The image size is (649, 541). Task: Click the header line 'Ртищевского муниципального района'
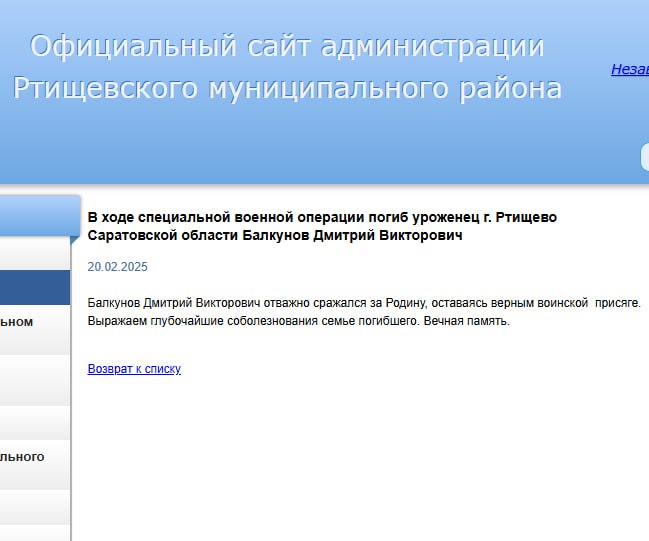coord(287,88)
